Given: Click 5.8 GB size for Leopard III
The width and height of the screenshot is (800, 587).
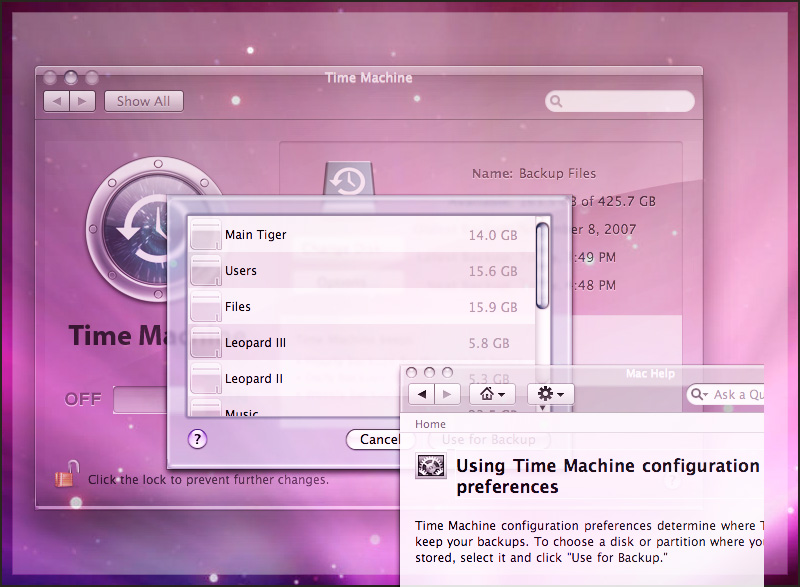Looking at the screenshot, I should click(x=489, y=343).
